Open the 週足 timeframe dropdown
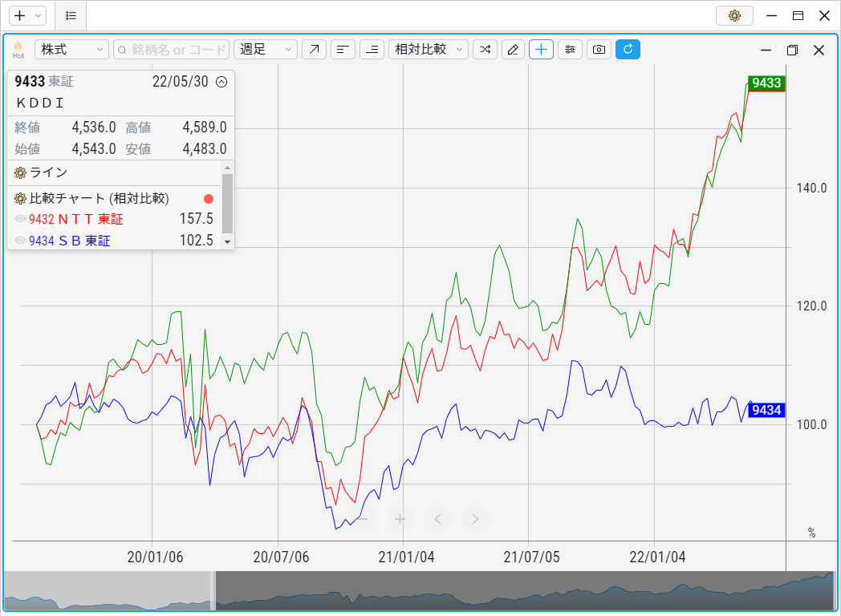Image resolution: width=841 pixels, height=616 pixels. point(266,49)
